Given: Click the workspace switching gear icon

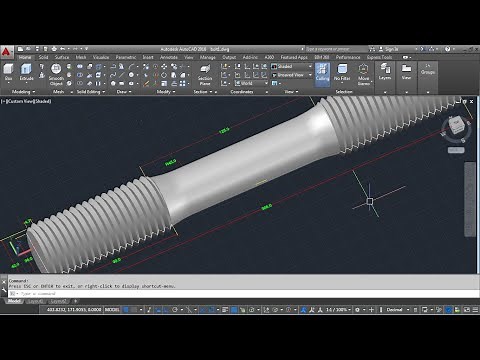Looking at the screenshot, I should [x=357, y=310].
